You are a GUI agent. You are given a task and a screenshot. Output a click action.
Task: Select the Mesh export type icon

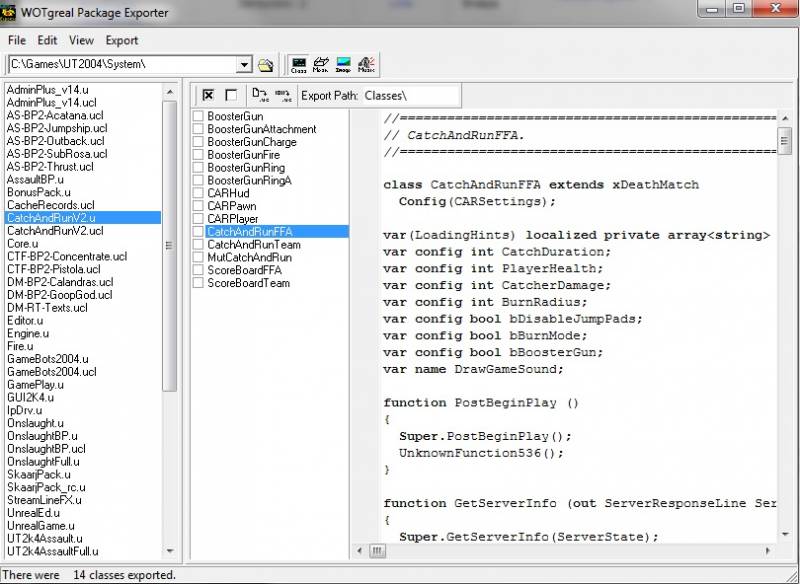321,65
